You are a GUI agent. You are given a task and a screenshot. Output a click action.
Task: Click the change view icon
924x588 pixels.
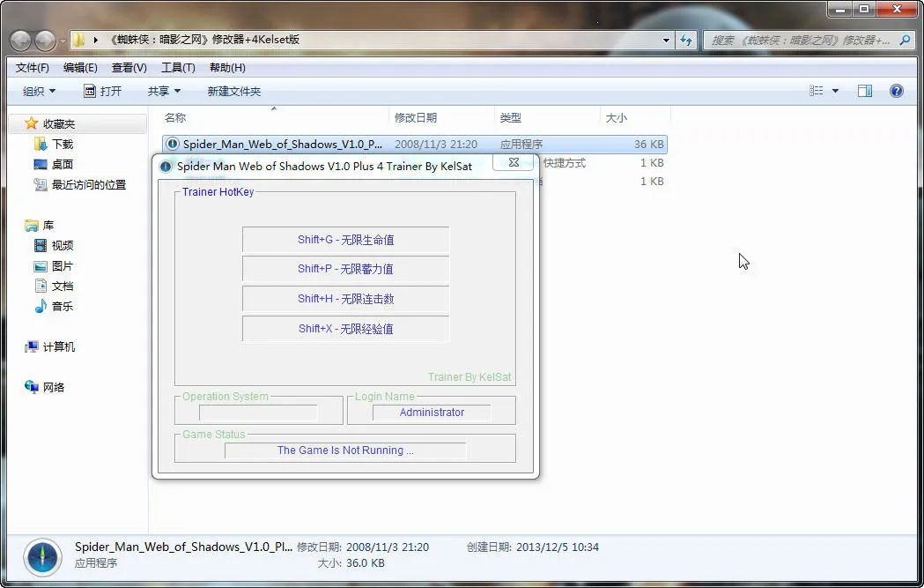pyautogui.click(x=817, y=91)
